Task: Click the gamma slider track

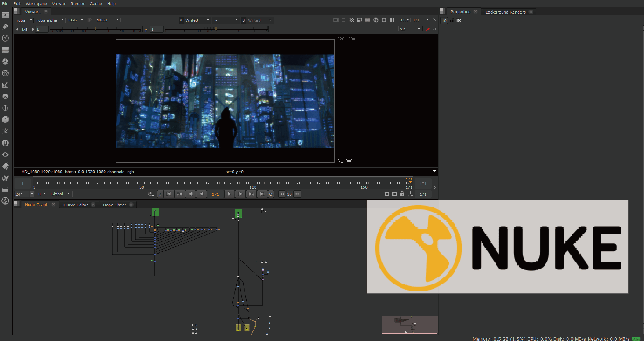Action: coord(216,29)
